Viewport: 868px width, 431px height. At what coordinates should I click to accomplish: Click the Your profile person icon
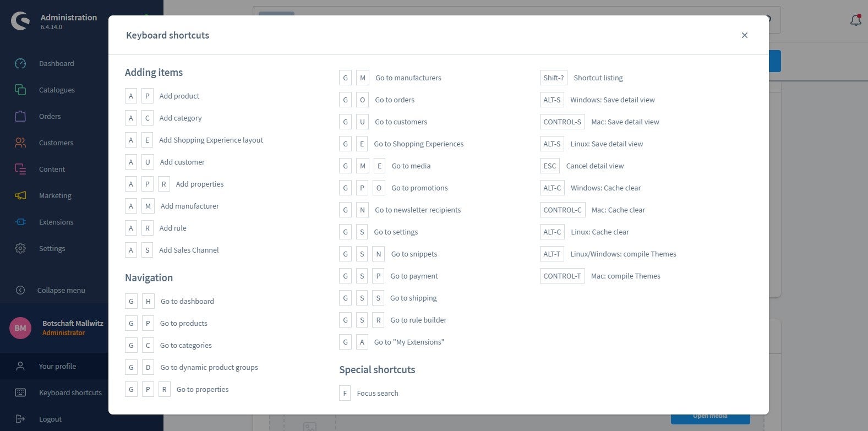coord(20,366)
